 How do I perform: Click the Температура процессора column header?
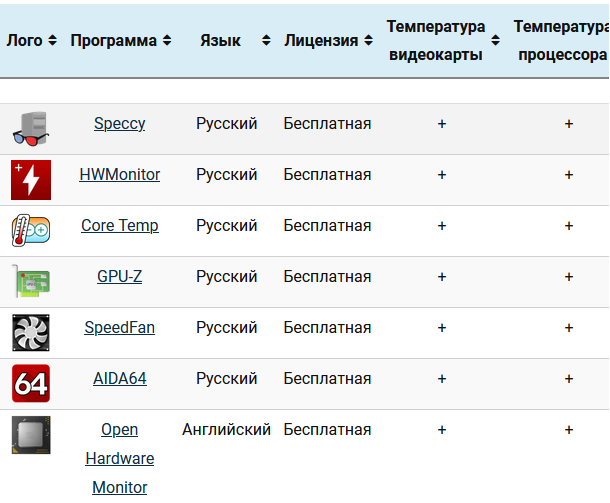pos(561,41)
